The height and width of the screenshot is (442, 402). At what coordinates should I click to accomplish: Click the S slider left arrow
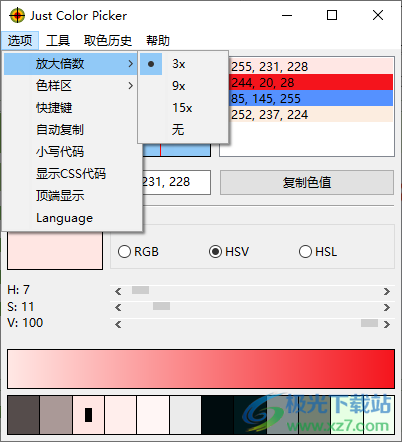(118, 307)
